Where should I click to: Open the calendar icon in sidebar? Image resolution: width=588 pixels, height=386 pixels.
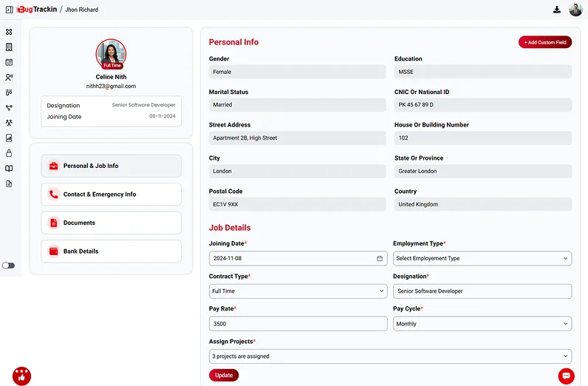point(9,62)
